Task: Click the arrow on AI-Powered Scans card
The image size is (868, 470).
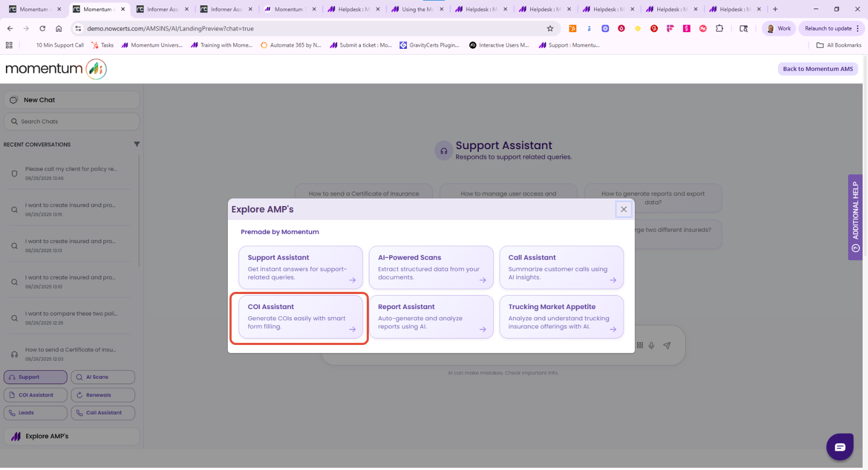Action: [x=483, y=280]
